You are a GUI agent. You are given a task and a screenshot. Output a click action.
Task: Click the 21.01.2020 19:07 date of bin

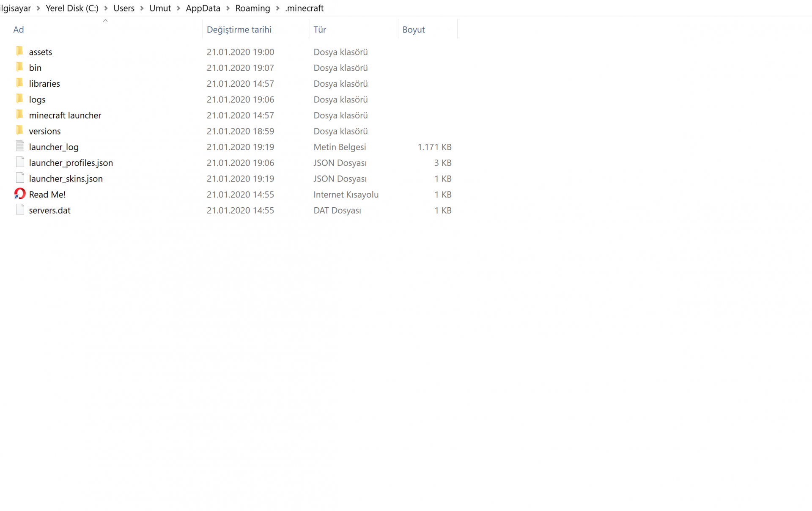point(240,68)
